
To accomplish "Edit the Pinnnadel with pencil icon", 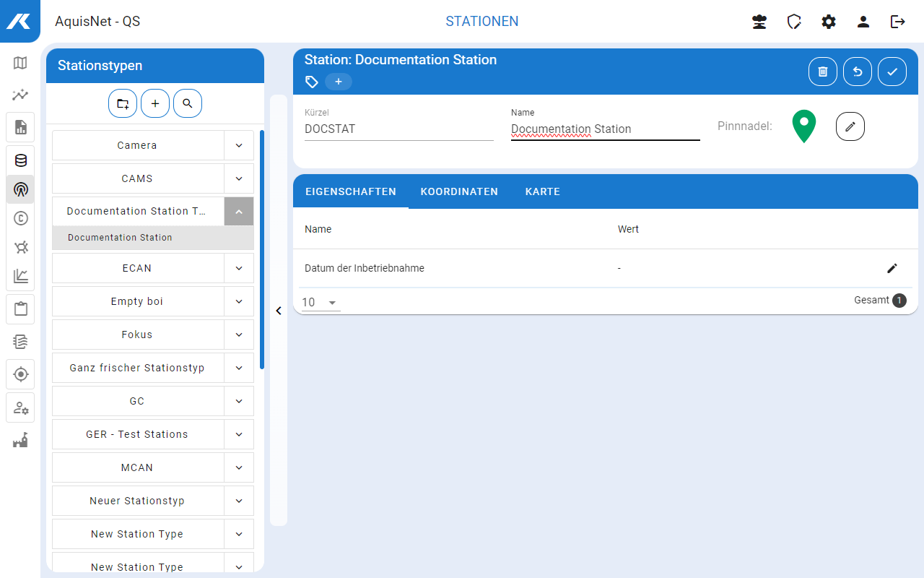I will click(x=850, y=127).
